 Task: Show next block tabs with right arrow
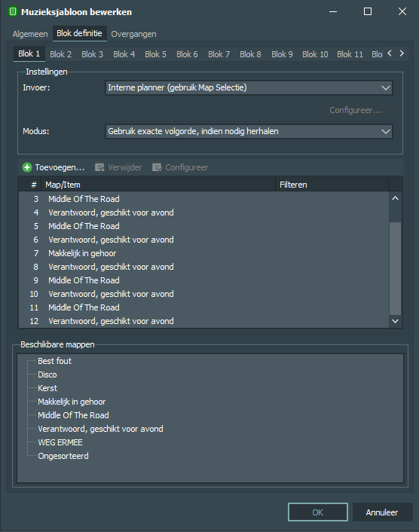(402, 54)
